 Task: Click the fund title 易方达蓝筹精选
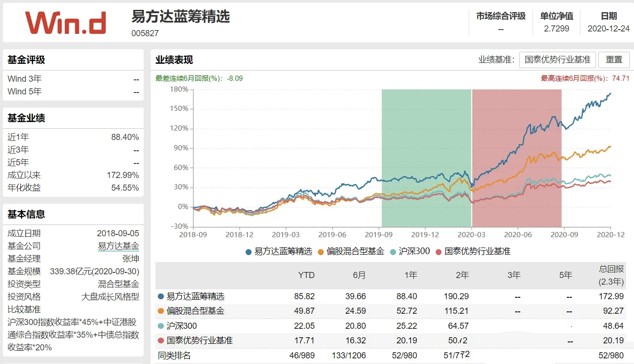[181, 16]
